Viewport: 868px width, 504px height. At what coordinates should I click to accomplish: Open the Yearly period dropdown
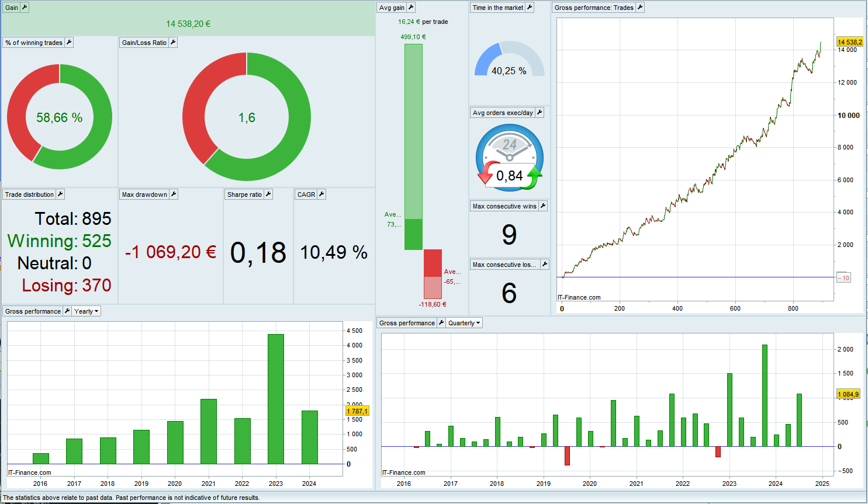pos(87,311)
